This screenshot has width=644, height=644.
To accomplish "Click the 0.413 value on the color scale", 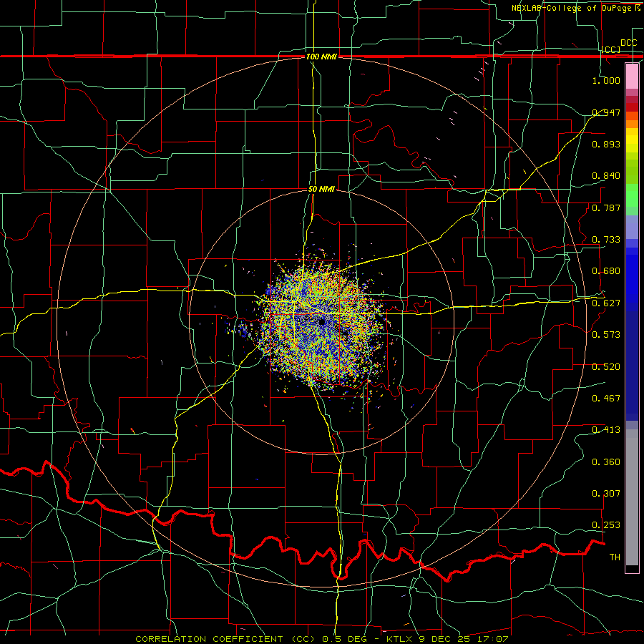I will click(x=606, y=430).
